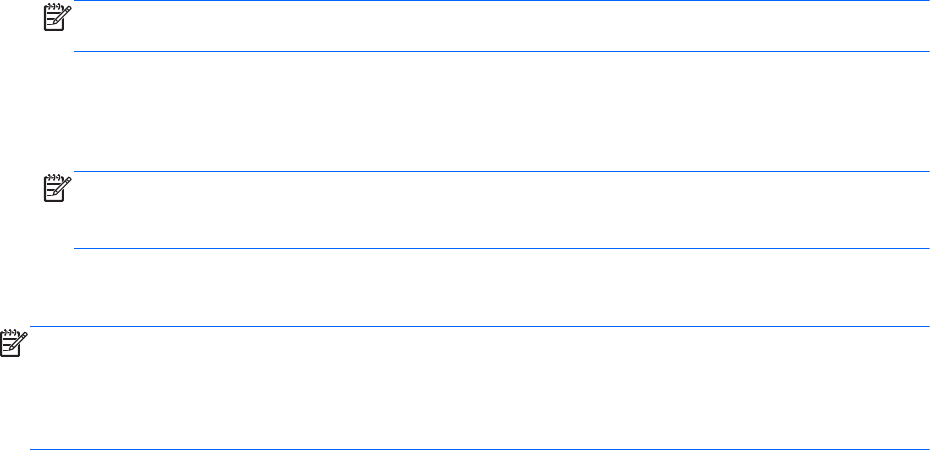Click the bottom note's lower blue rule
Image resolution: width=930 pixels, height=450 pixels.
[480, 449]
